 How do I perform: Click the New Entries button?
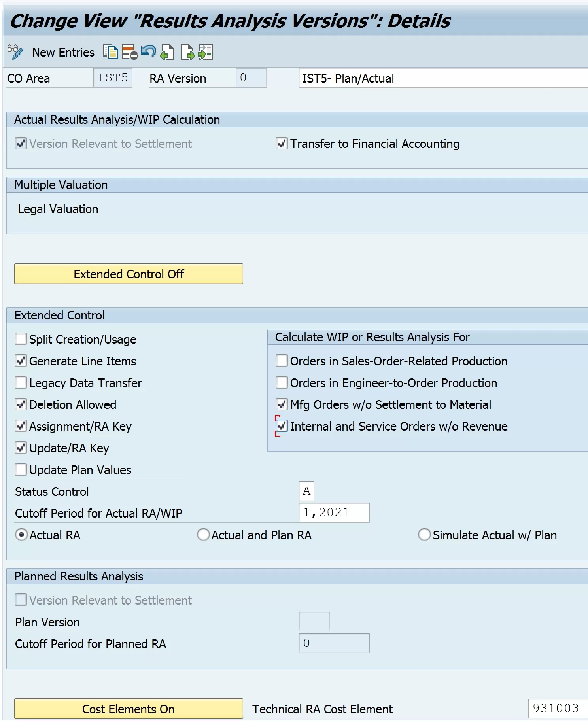63,52
